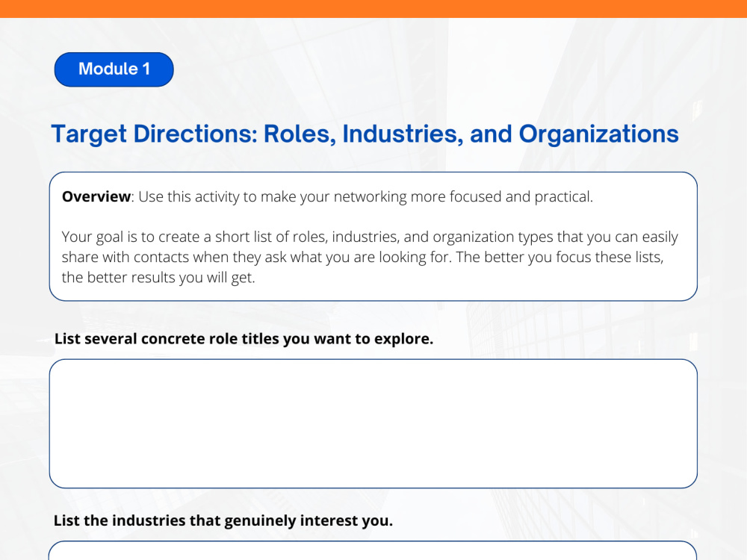The image size is (747, 560).
Task: Click the List several concrete role titles prompt
Action: [244, 339]
